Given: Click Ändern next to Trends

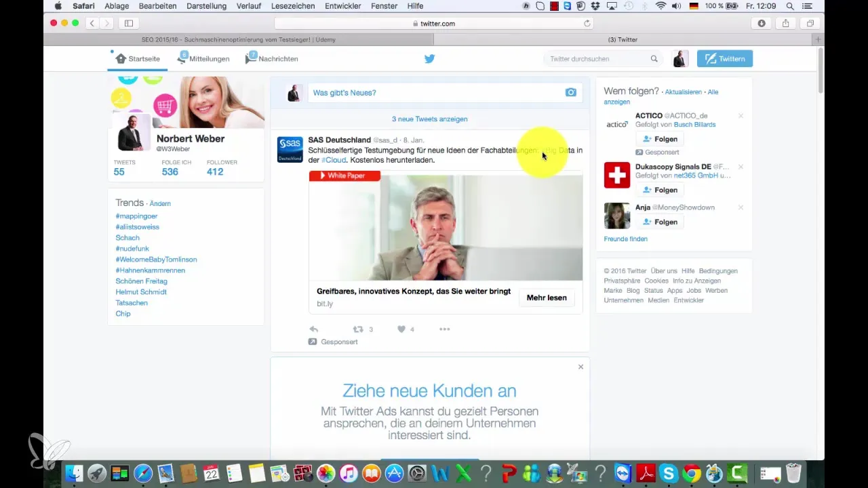Looking at the screenshot, I should (x=160, y=203).
